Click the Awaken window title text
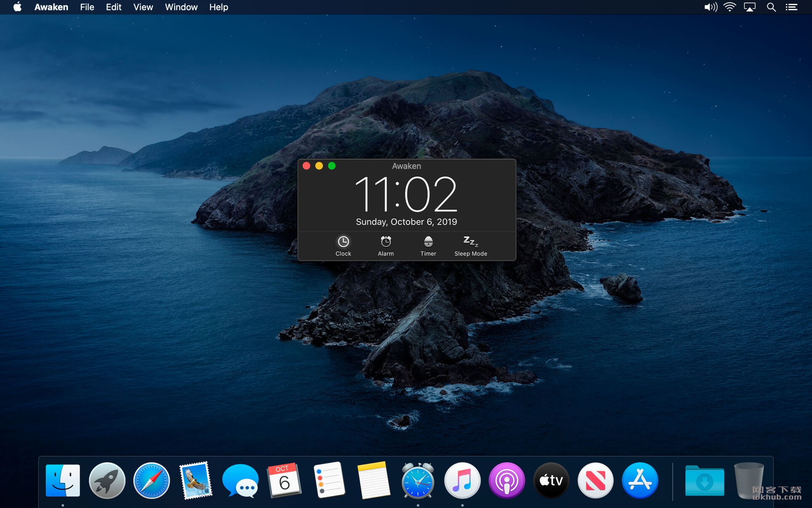 click(407, 166)
